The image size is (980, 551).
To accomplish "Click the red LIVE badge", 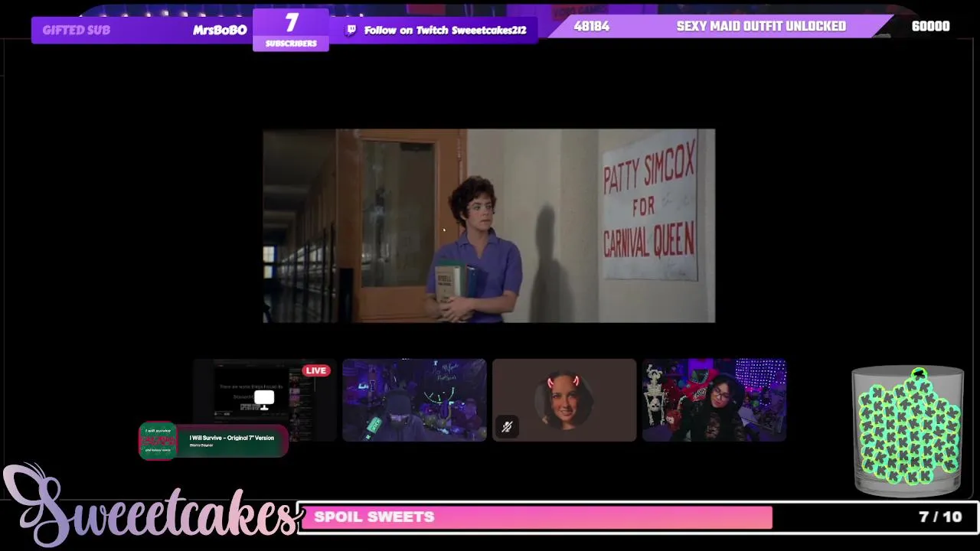I will pyautogui.click(x=316, y=370).
